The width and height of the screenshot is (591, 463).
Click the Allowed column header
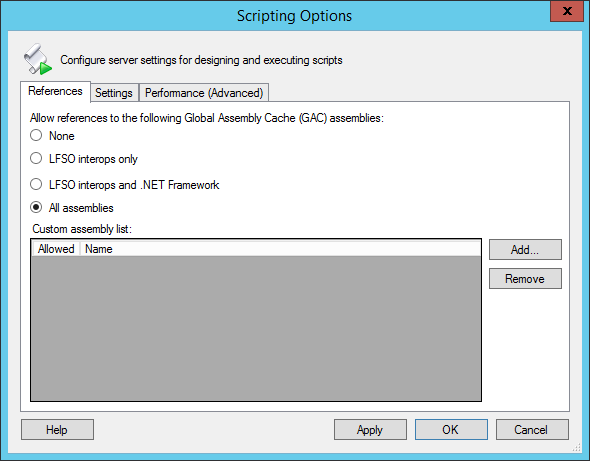pyautogui.click(x=56, y=249)
